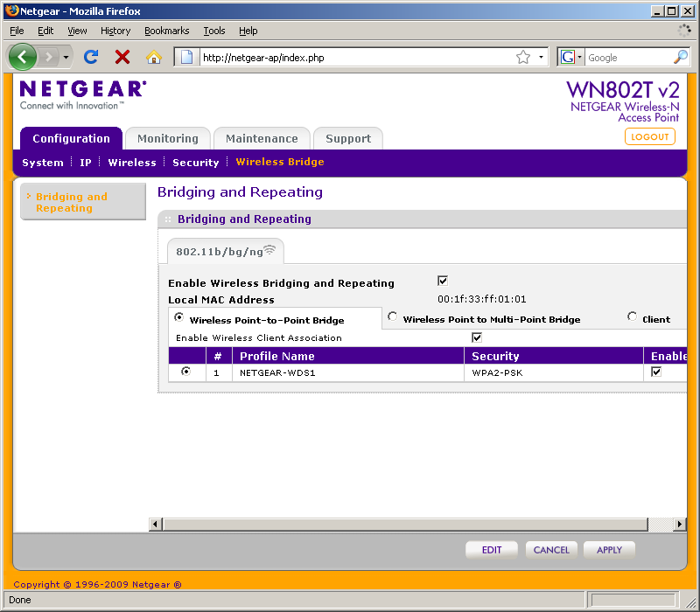
Task: Open the System submenu
Action: [43, 163]
